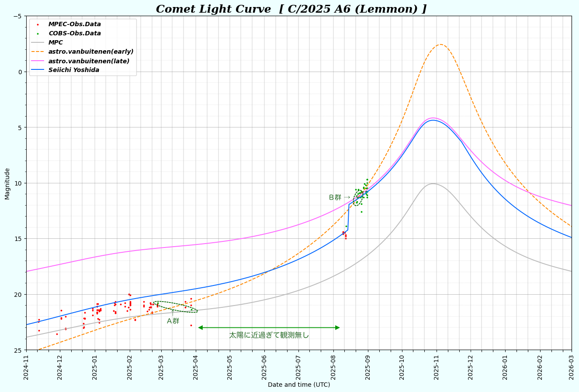The image size is (579, 392).
Task: Click the Seiichi Yoshida legend entry
Action: pos(73,70)
